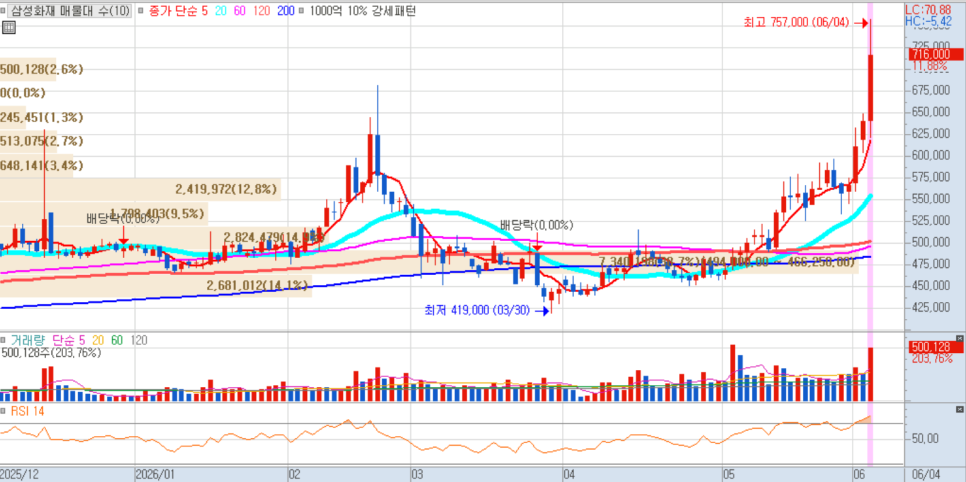Click the 500,000 price axis label
The width and height of the screenshot is (966, 482).
[x=928, y=242]
